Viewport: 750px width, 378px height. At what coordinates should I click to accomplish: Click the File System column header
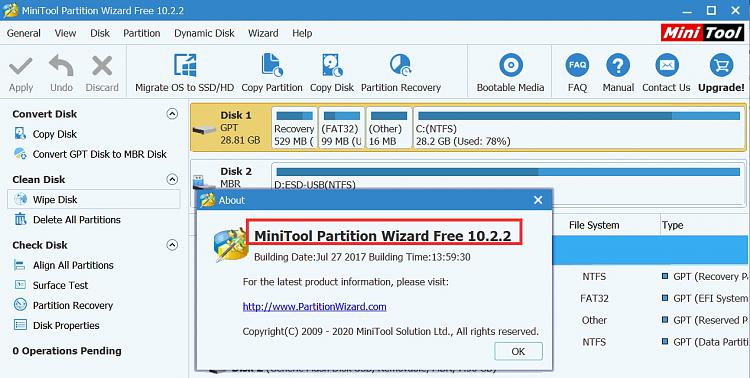tap(594, 225)
